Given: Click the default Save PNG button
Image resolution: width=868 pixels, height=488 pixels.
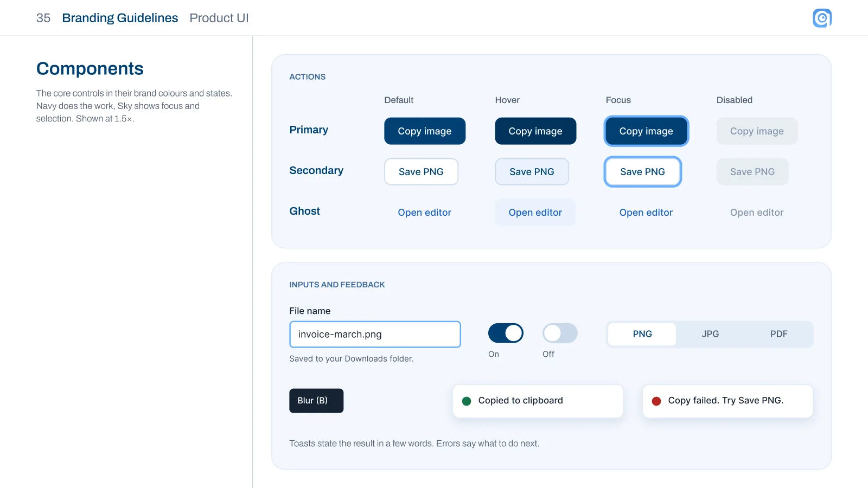Looking at the screenshot, I should pos(421,172).
